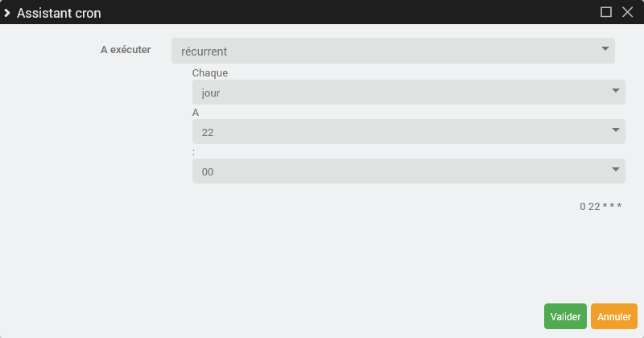Click the chevron icon beside Assistant cron title
This screenshot has width=644, height=338.
point(7,13)
